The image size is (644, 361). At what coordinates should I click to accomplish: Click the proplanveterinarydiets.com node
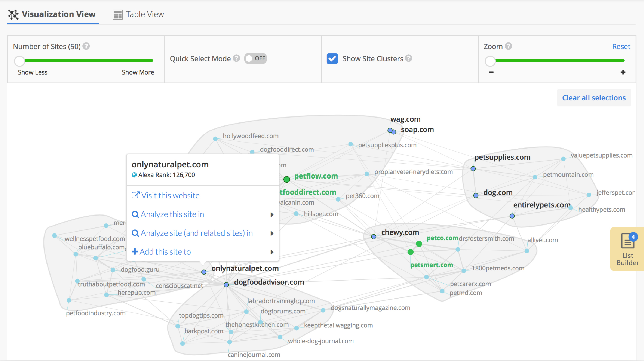[367, 174]
